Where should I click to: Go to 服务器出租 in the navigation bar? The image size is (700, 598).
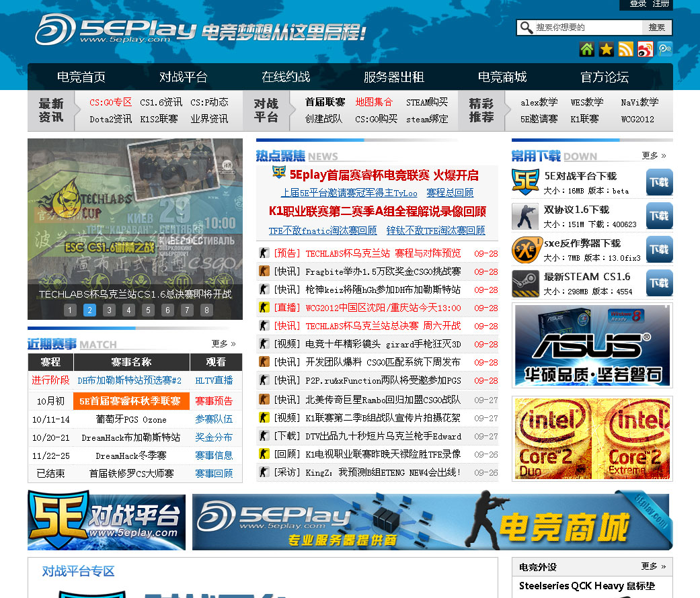tap(393, 77)
